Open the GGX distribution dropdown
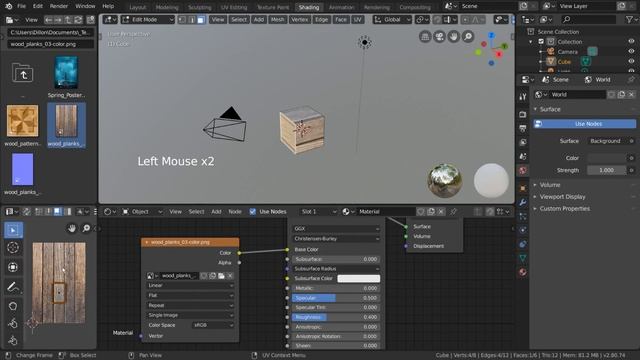 pos(336,229)
